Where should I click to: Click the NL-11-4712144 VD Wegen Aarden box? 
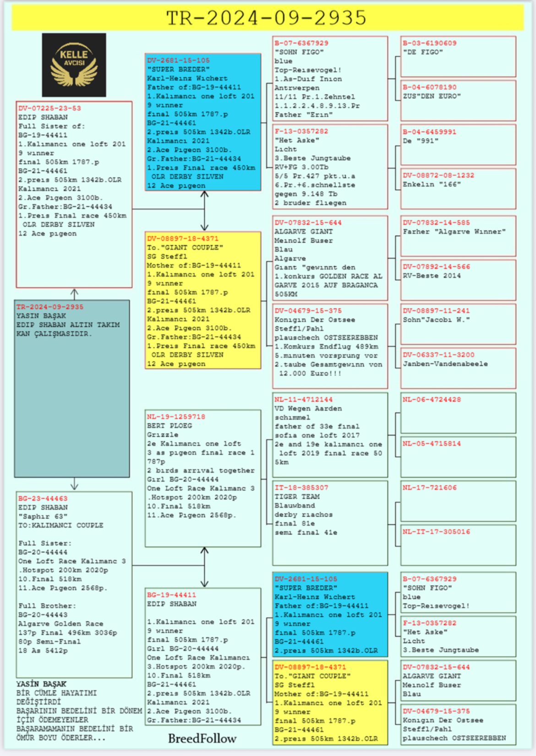[330, 434]
